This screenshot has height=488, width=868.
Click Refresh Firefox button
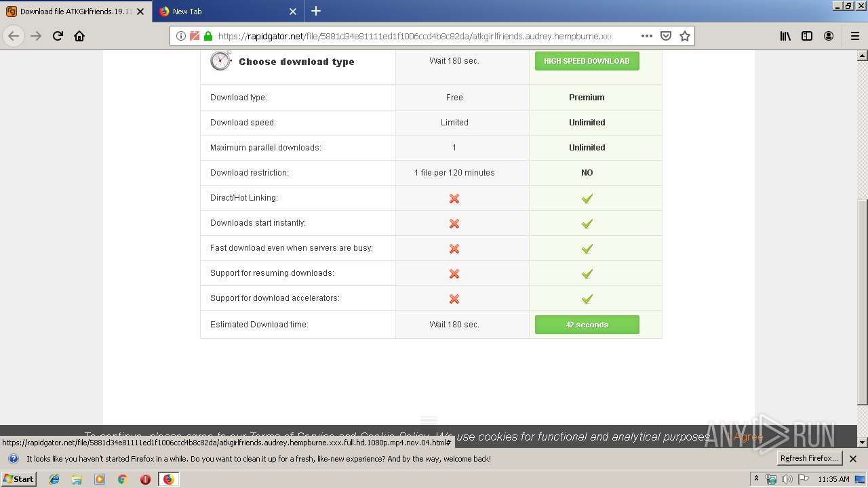(x=809, y=458)
